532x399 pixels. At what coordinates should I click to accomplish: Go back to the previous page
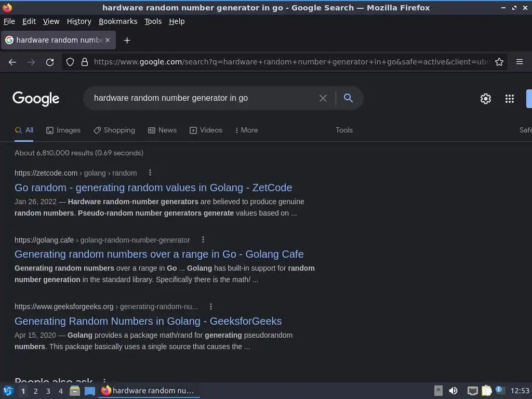tap(12, 62)
